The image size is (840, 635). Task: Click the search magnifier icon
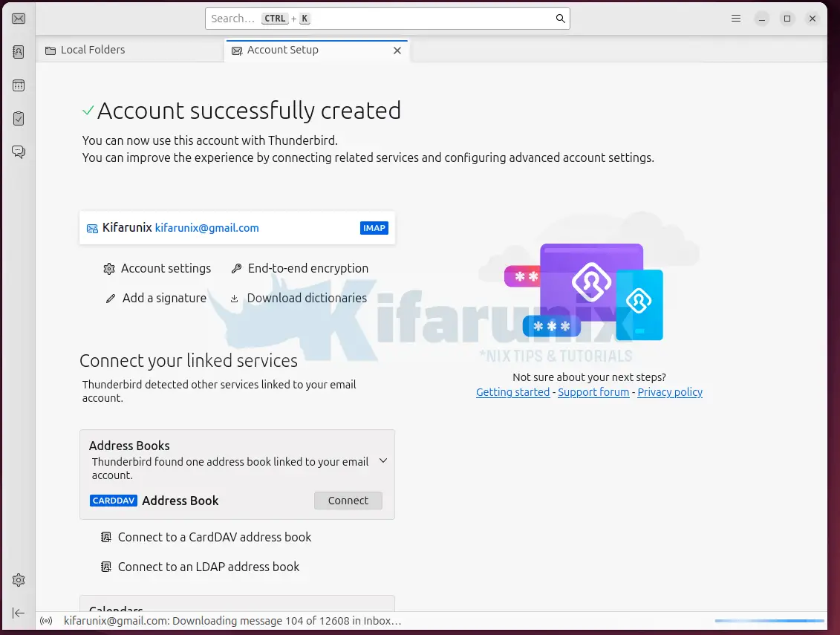[561, 19]
